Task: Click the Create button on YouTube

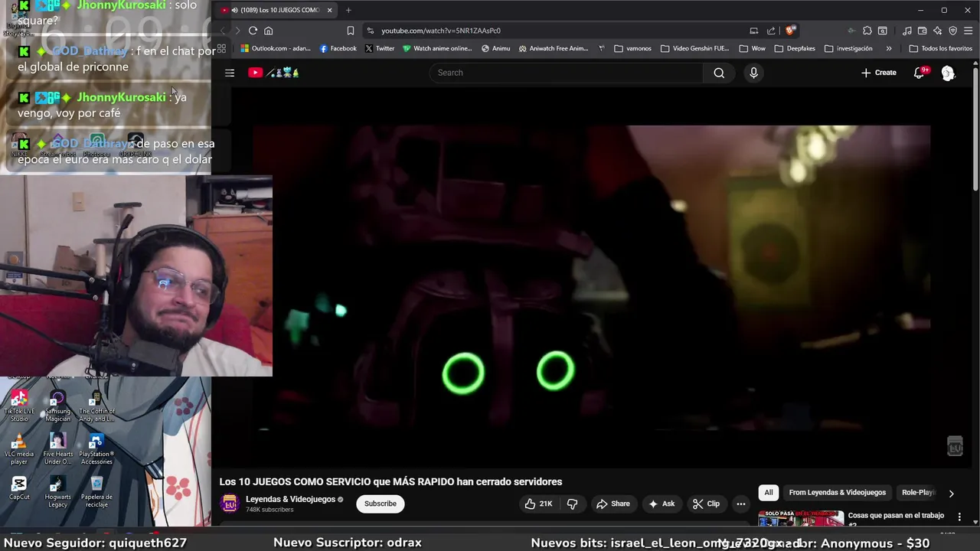Action: (879, 73)
